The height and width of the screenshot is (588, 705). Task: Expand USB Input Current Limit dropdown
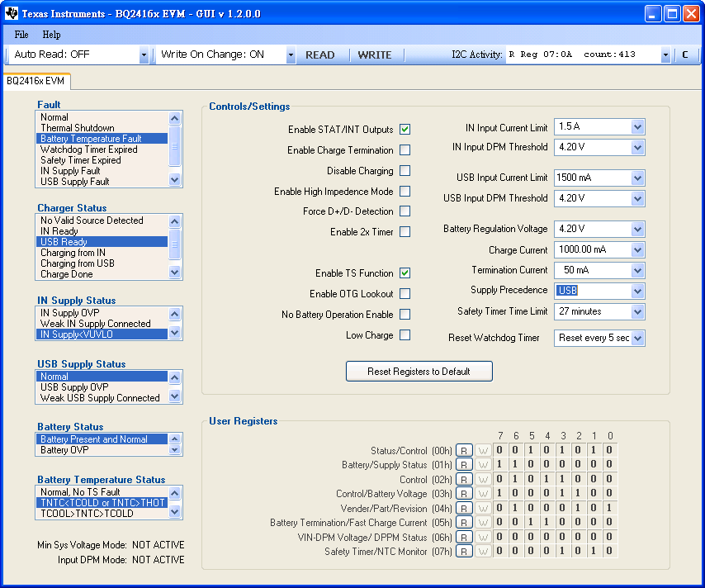(637, 178)
